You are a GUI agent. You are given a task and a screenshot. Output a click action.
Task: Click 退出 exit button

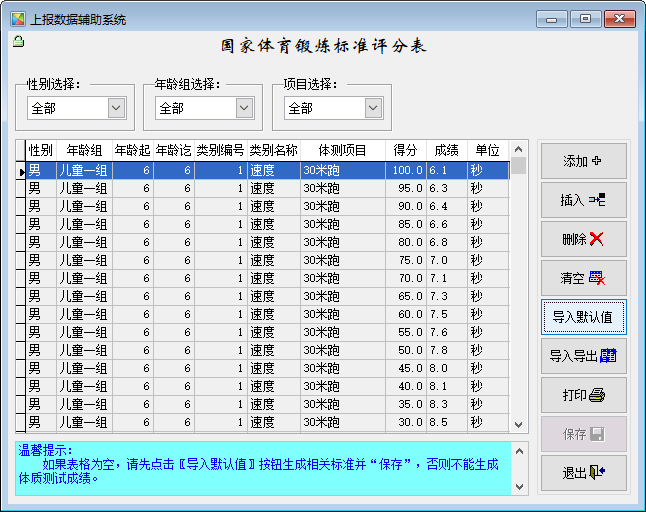point(583,473)
